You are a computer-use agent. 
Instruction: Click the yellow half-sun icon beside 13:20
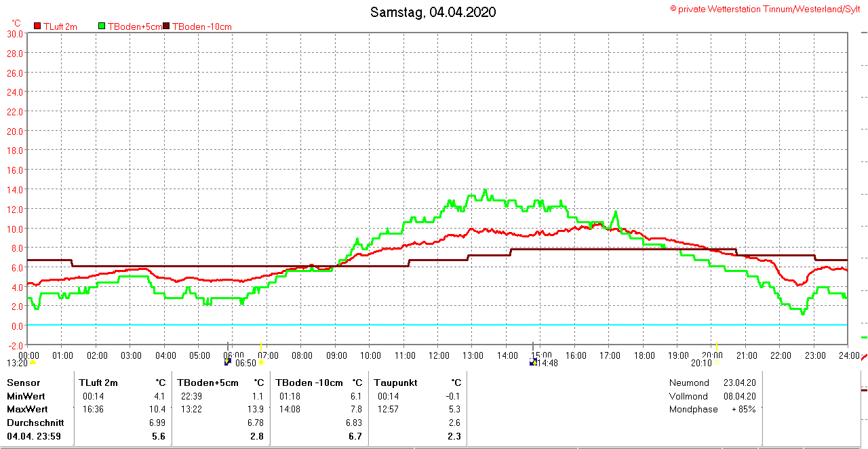pos(33,363)
